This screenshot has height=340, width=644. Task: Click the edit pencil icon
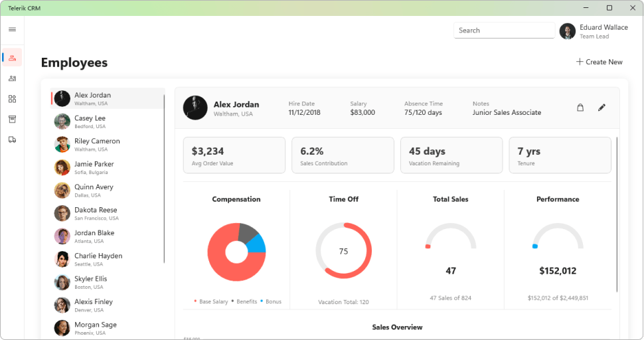point(602,108)
